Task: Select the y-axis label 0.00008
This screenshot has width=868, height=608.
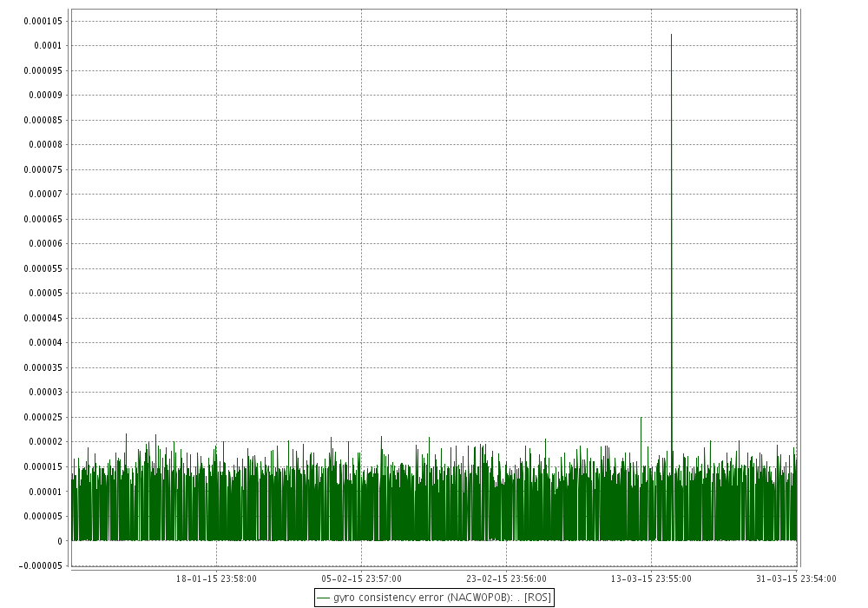Action: 45,144
